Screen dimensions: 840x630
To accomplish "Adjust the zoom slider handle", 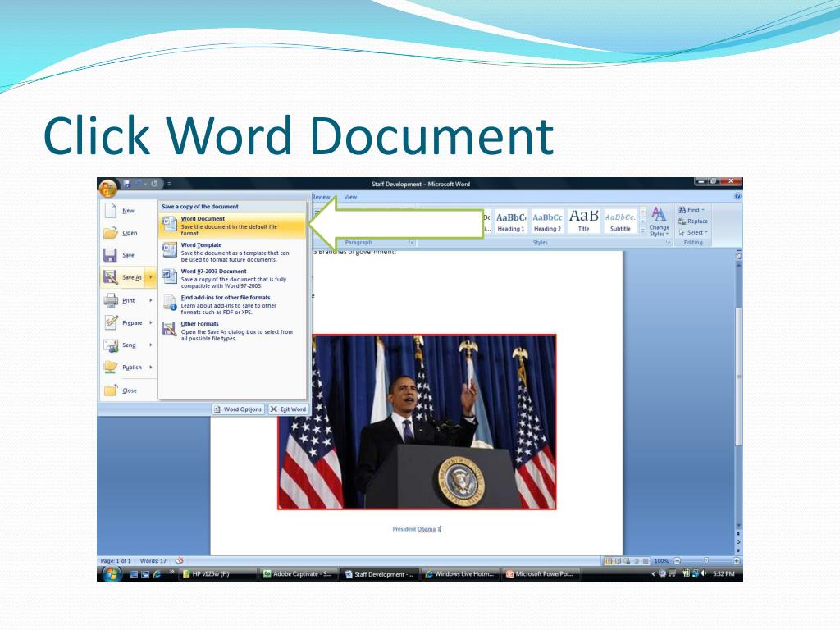I will point(706,561).
